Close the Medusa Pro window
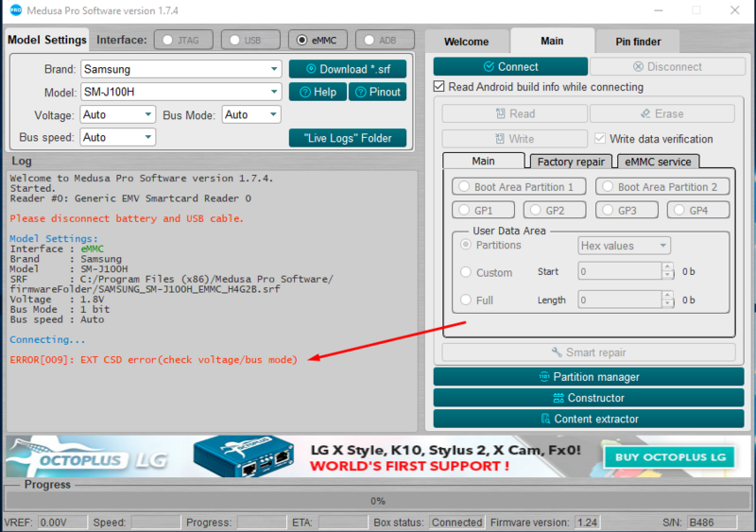Image resolution: width=756 pixels, height=532 pixels. pyautogui.click(x=734, y=10)
